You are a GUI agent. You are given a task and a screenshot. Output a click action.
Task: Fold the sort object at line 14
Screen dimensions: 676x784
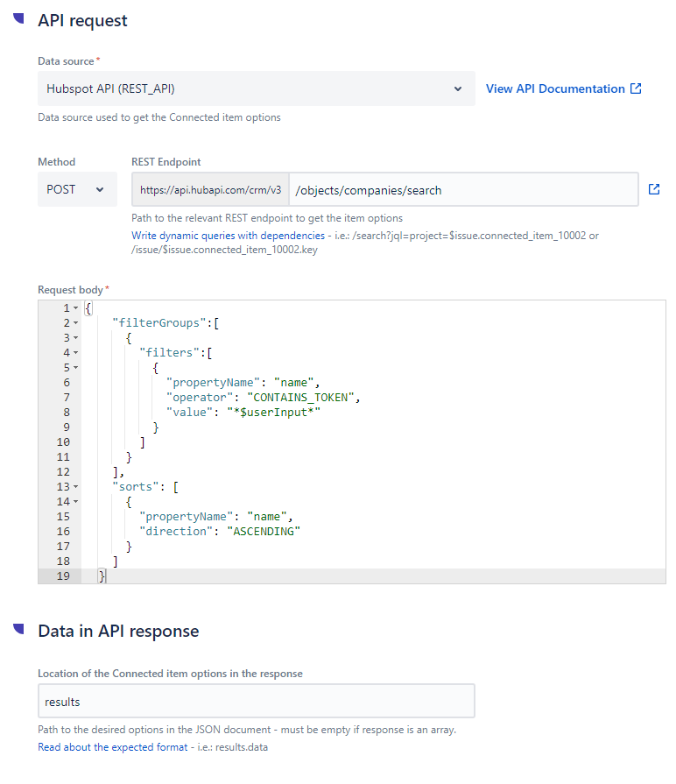coord(76,502)
